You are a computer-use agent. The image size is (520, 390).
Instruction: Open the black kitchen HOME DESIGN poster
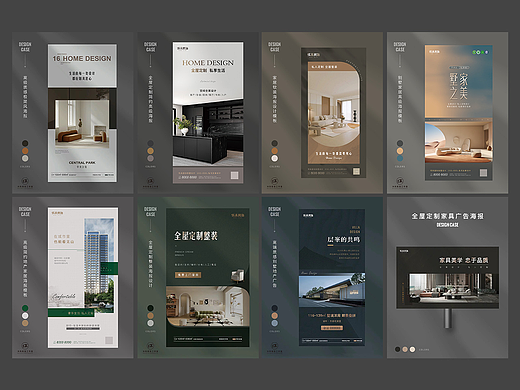pos(208,112)
